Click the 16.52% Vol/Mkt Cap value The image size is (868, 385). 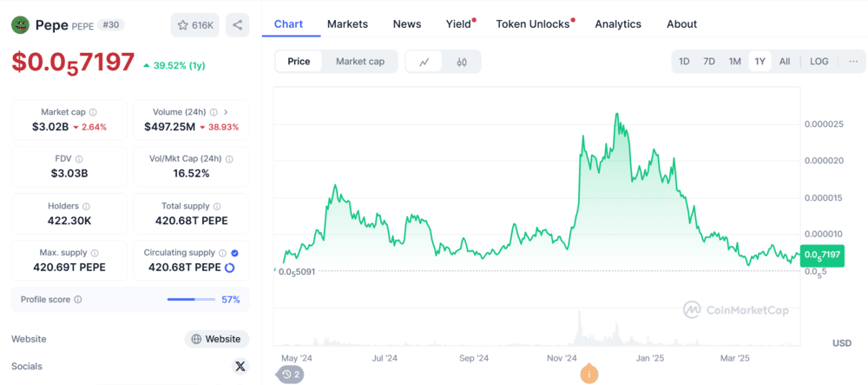tap(191, 174)
